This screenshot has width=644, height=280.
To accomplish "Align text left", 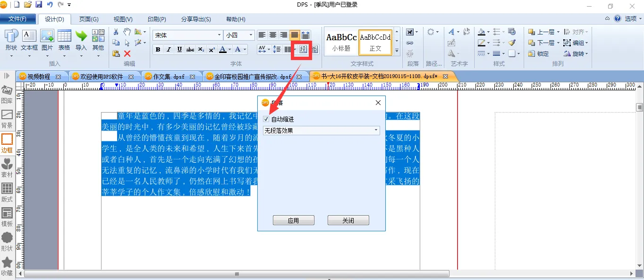I will (x=262, y=35).
